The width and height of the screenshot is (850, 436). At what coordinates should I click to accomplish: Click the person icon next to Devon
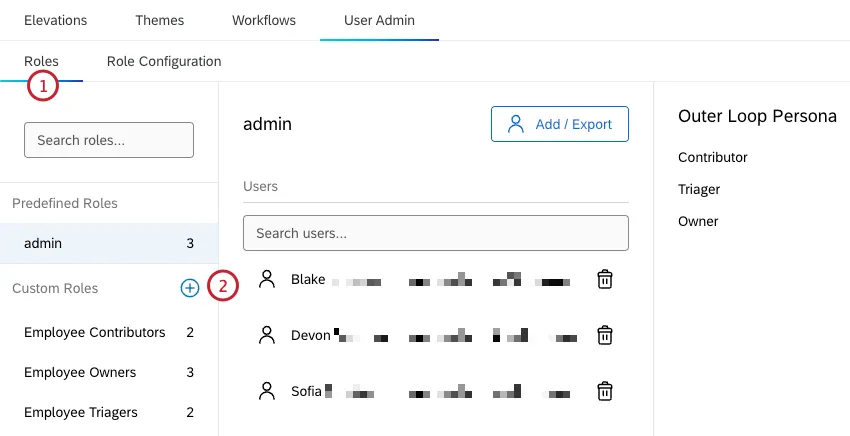tap(266, 335)
